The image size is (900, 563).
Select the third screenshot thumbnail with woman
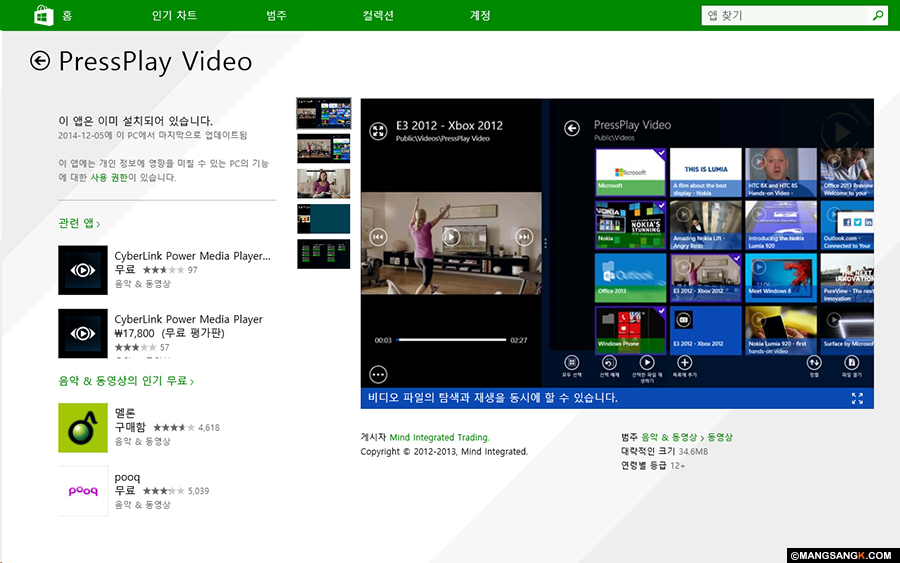(x=324, y=183)
